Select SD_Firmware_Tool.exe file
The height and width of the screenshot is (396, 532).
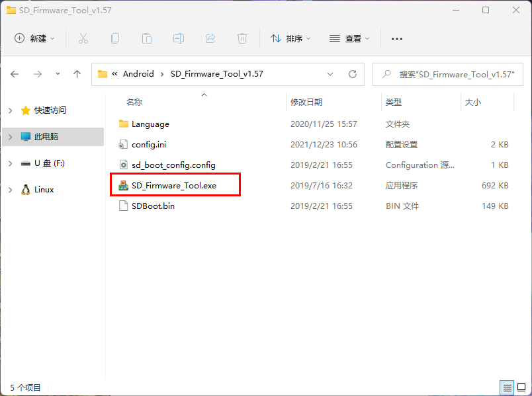tap(173, 186)
